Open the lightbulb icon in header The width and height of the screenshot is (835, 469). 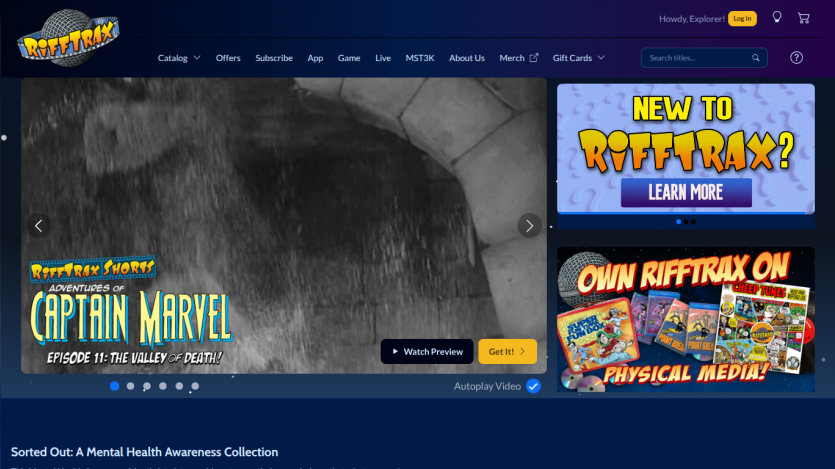[777, 18]
